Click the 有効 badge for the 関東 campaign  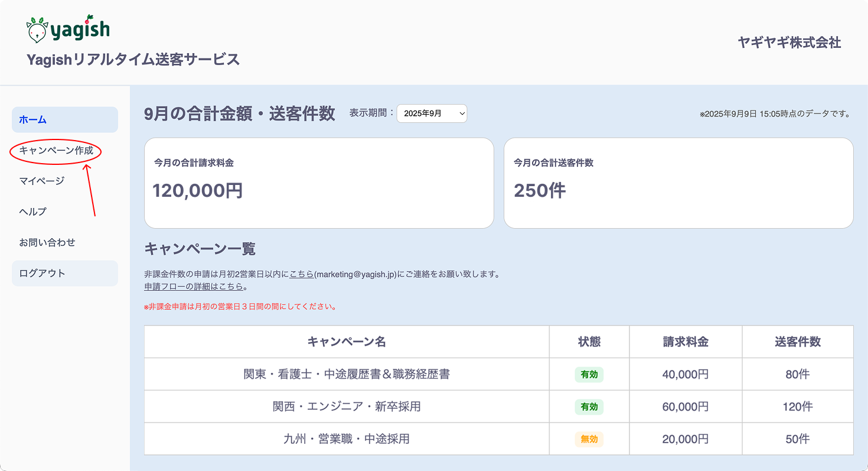pos(589,374)
